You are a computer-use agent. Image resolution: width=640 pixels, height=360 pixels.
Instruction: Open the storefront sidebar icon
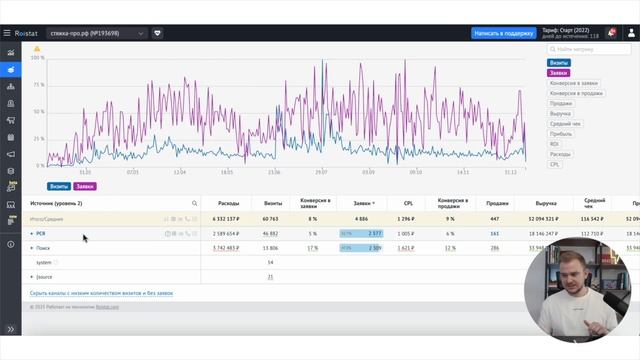pyautogui.click(x=11, y=204)
